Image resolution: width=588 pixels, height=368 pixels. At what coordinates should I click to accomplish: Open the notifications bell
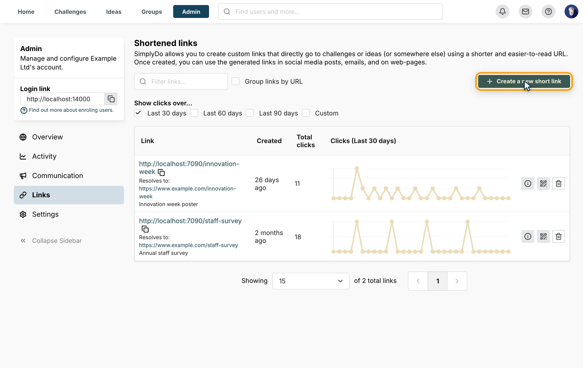503,11
